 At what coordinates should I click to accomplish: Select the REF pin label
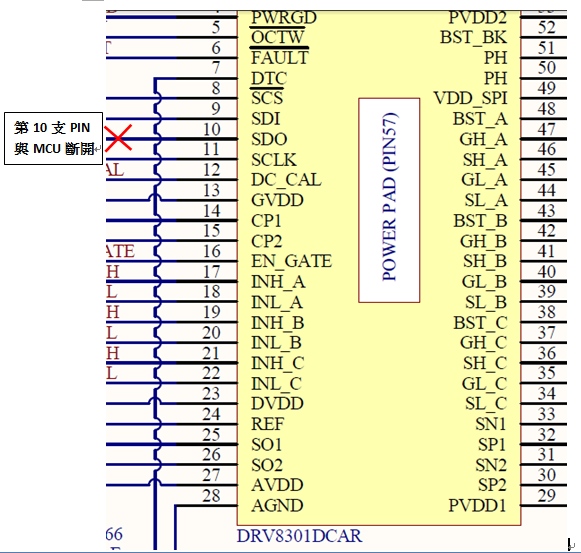[x=268, y=424]
